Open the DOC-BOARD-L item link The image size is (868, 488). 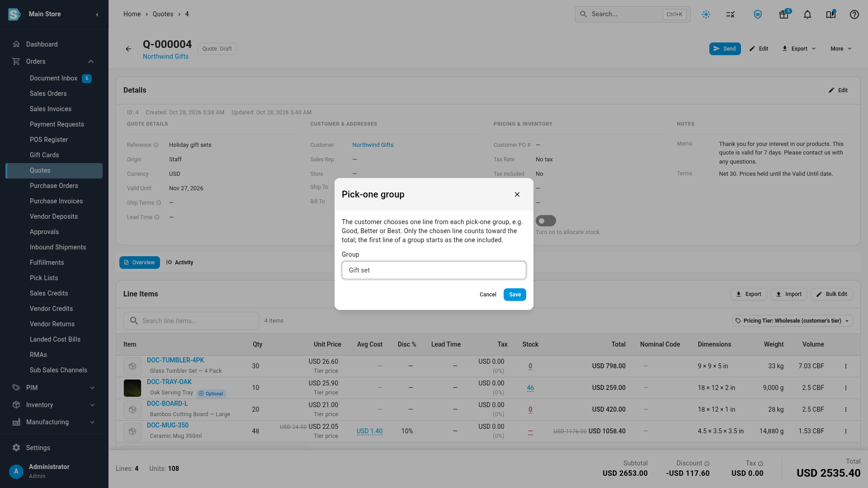167,404
